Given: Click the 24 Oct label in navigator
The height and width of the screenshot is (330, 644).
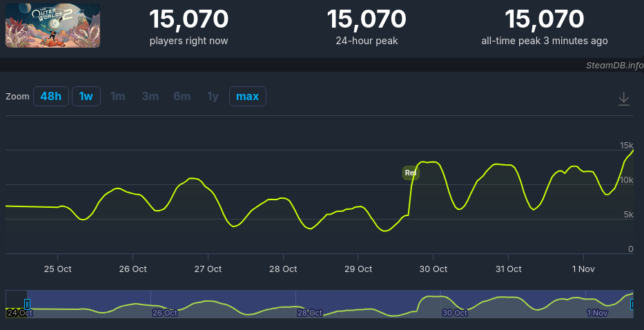Looking at the screenshot, I should [x=19, y=313].
